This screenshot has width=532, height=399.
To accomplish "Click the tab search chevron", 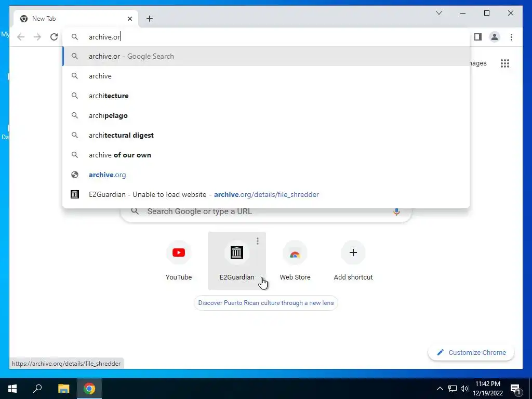I will [438, 13].
